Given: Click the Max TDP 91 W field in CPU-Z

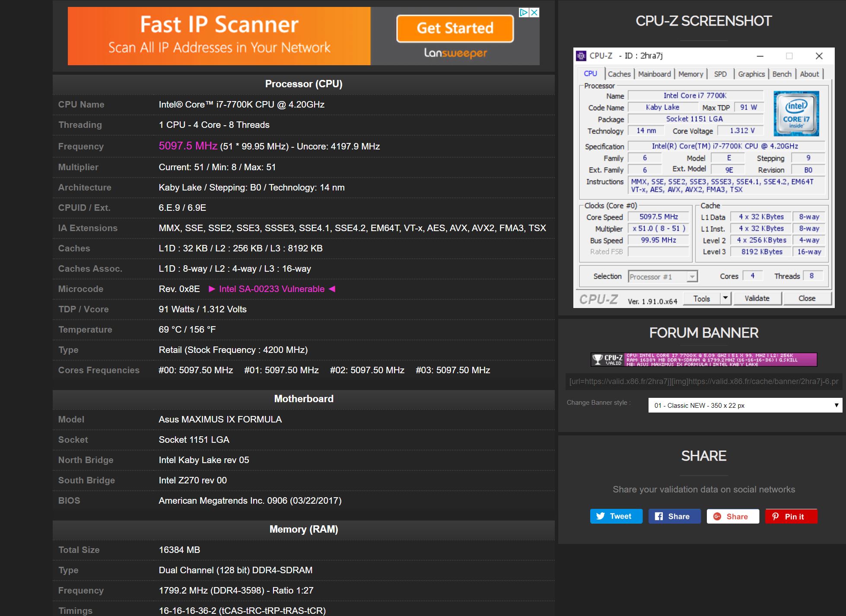Looking at the screenshot, I should point(749,107).
